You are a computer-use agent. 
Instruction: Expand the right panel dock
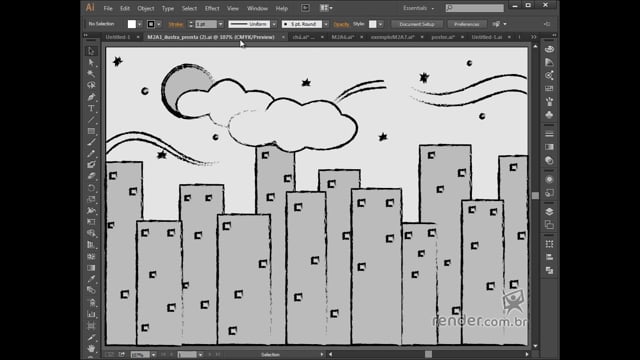click(x=554, y=35)
